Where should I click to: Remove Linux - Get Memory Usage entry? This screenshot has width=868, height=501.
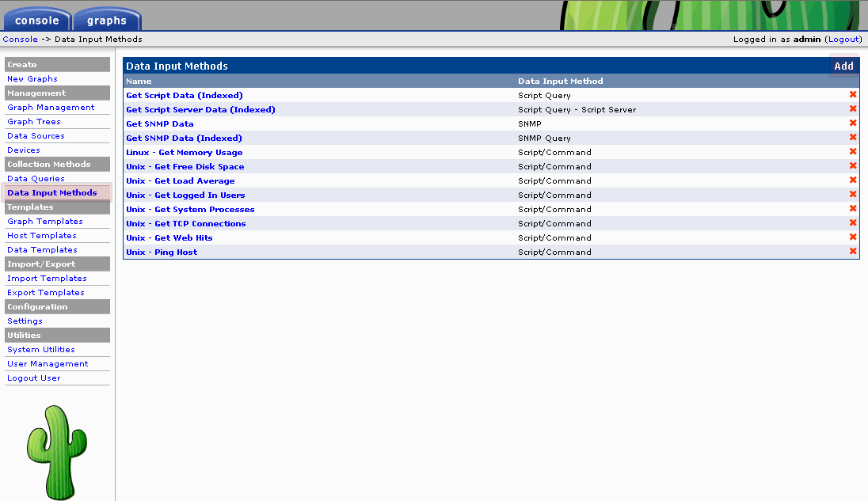coord(853,152)
